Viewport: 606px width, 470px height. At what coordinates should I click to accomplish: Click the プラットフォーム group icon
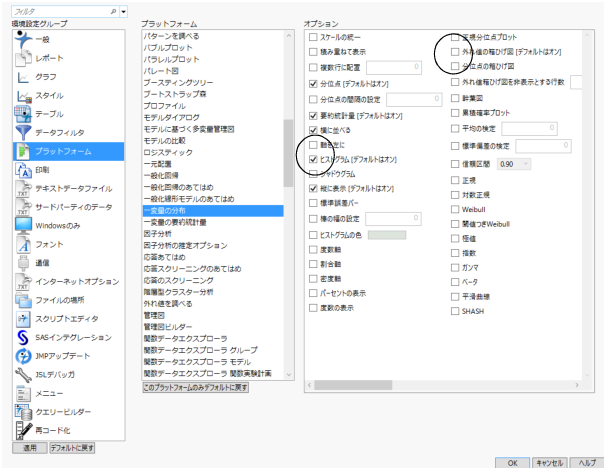click(x=24, y=151)
